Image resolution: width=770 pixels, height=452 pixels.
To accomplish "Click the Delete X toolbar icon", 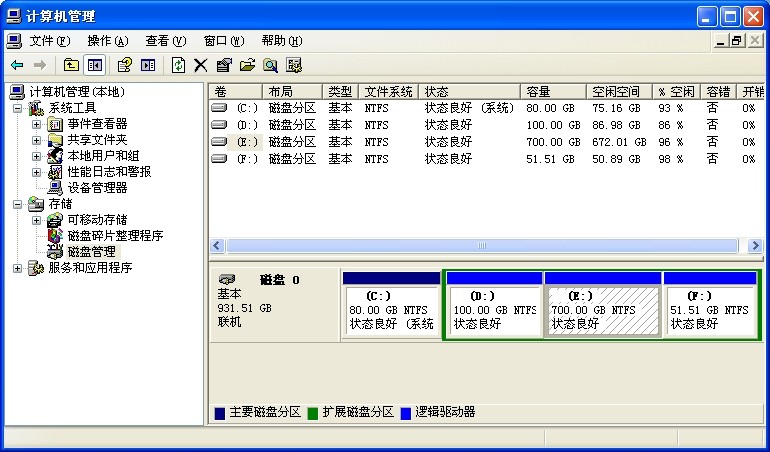I will pyautogui.click(x=200, y=65).
